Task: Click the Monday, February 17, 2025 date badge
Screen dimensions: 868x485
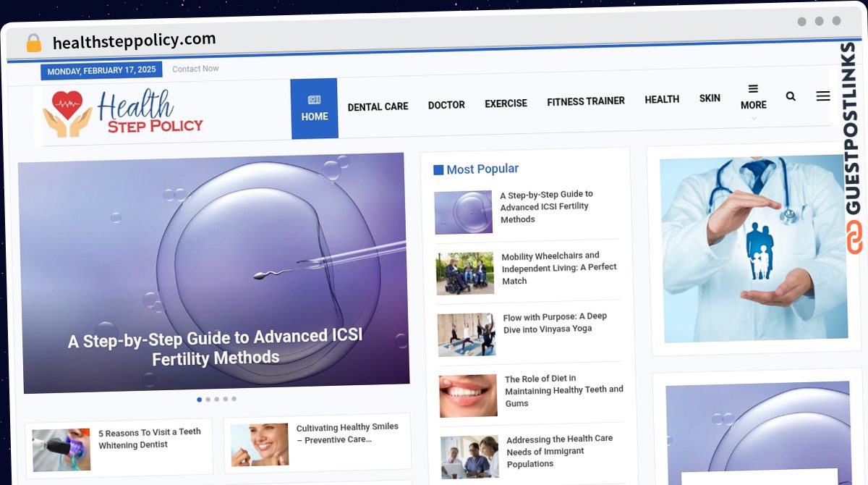Action: coord(101,70)
